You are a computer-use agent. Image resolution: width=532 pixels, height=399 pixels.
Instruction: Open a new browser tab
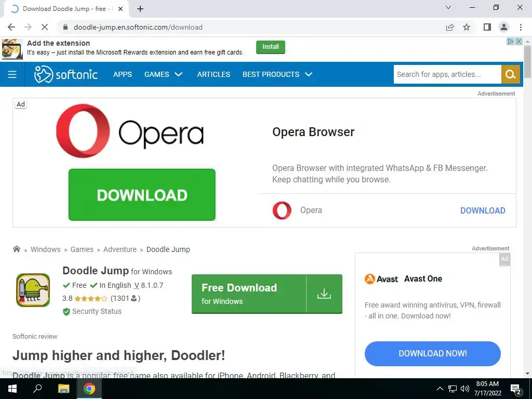tap(140, 9)
